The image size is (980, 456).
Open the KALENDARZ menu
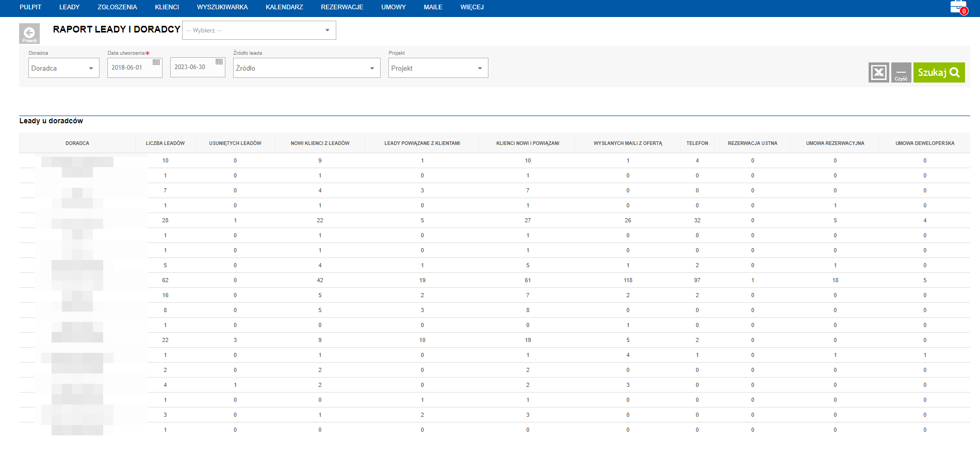[284, 7]
